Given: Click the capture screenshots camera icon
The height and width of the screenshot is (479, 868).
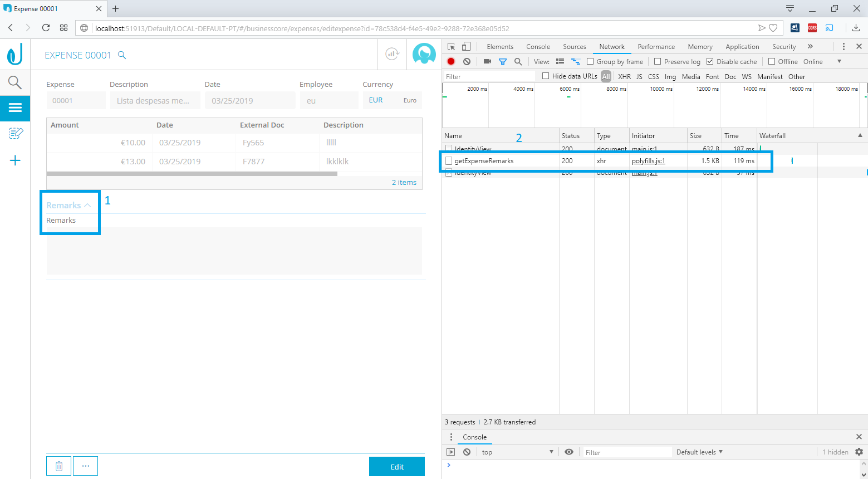Looking at the screenshot, I should click(x=487, y=61).
